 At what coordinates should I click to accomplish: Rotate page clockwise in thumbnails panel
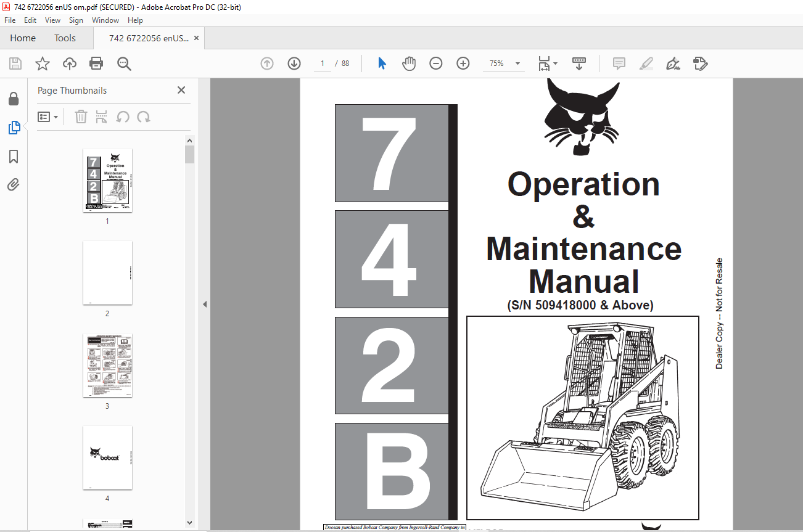144,117
